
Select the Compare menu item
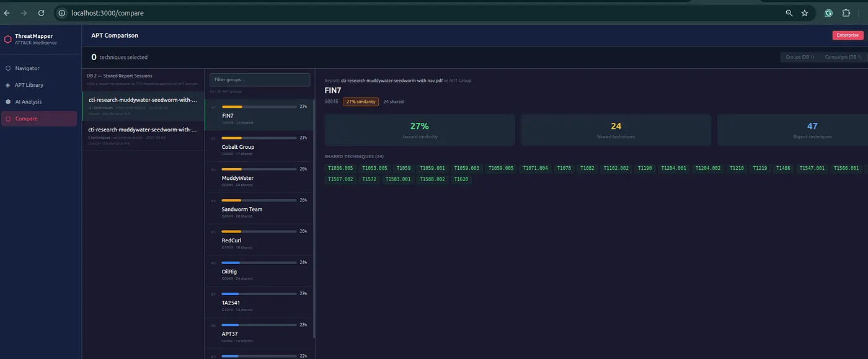pos(39,118)
